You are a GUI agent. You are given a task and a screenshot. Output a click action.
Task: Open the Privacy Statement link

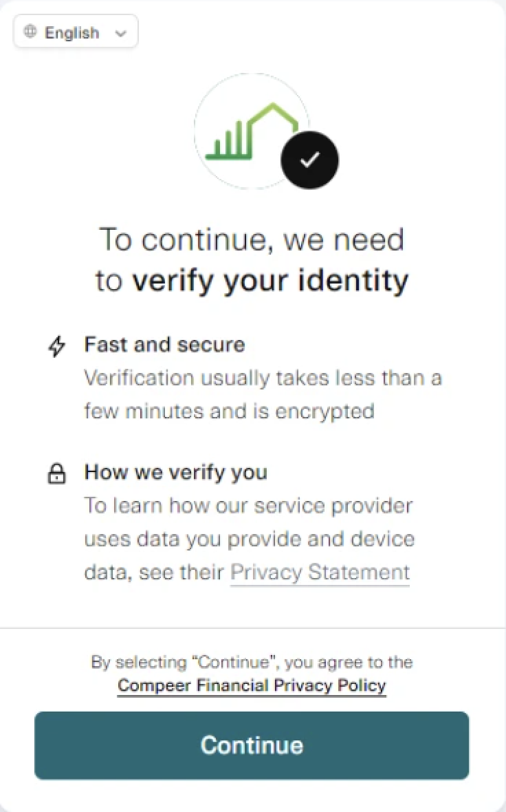(320, 573)
